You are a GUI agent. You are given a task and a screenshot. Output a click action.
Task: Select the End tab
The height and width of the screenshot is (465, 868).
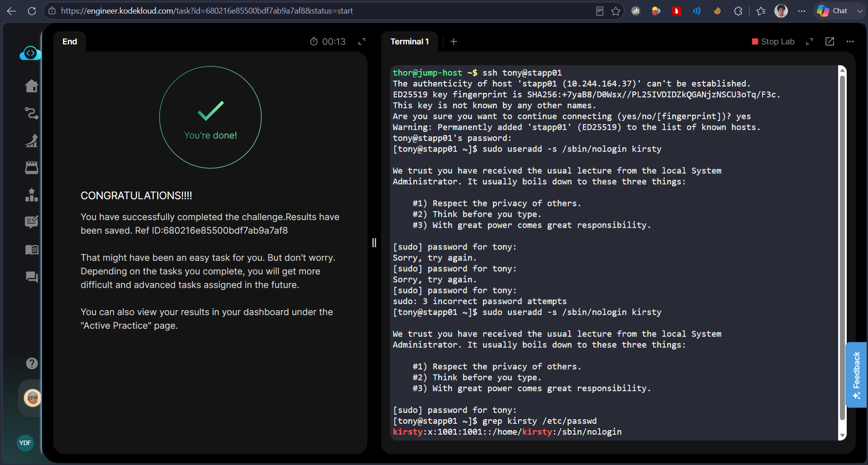coord(70,42)
